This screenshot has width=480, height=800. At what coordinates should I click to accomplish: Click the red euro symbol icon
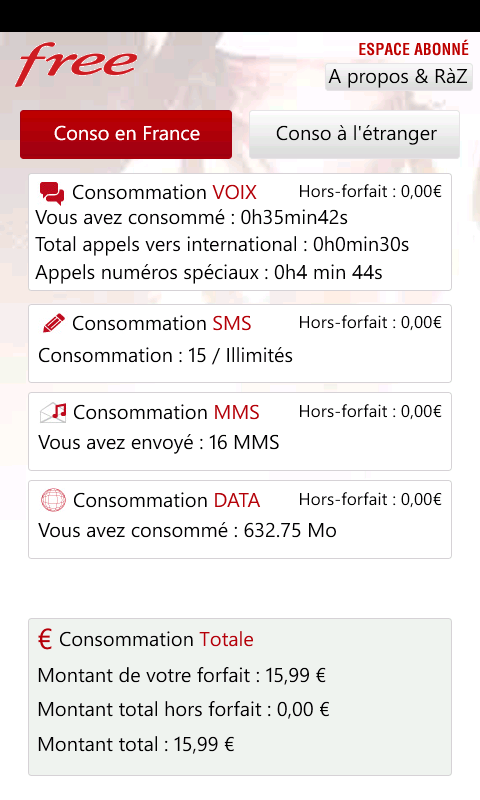[x=45, y=639]
